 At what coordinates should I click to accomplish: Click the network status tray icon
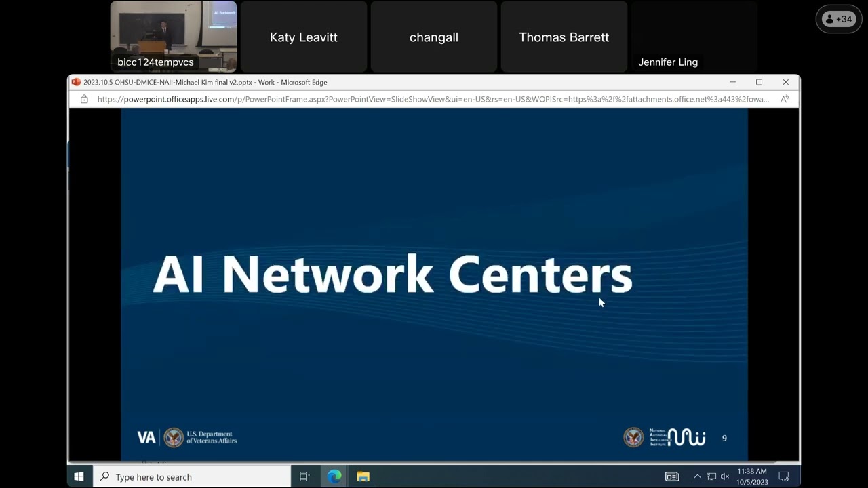pos(711,476)
